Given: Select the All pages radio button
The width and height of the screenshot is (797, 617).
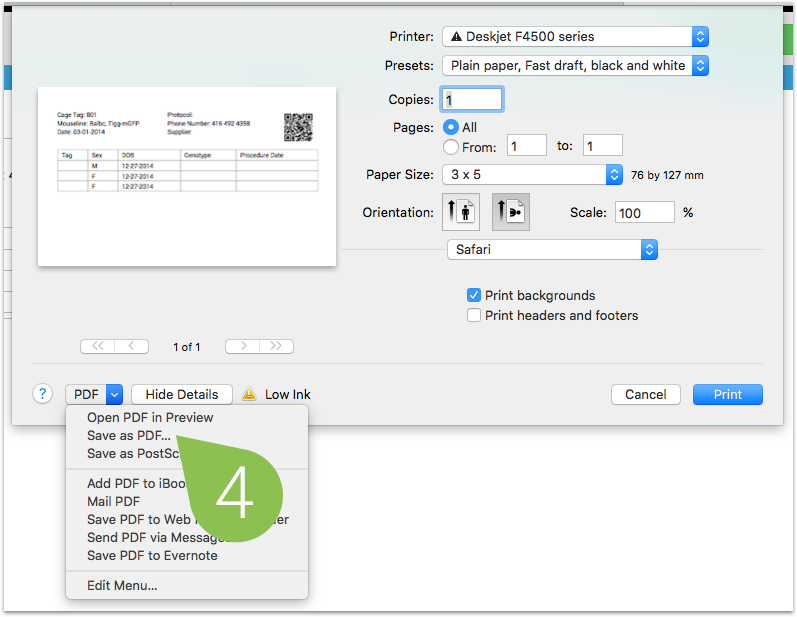Looking at the screenshot, I should [x=451, y=127].
